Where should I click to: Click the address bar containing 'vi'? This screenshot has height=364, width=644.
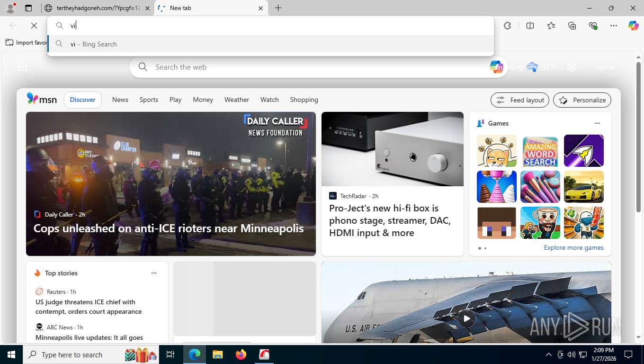point(271,26)
